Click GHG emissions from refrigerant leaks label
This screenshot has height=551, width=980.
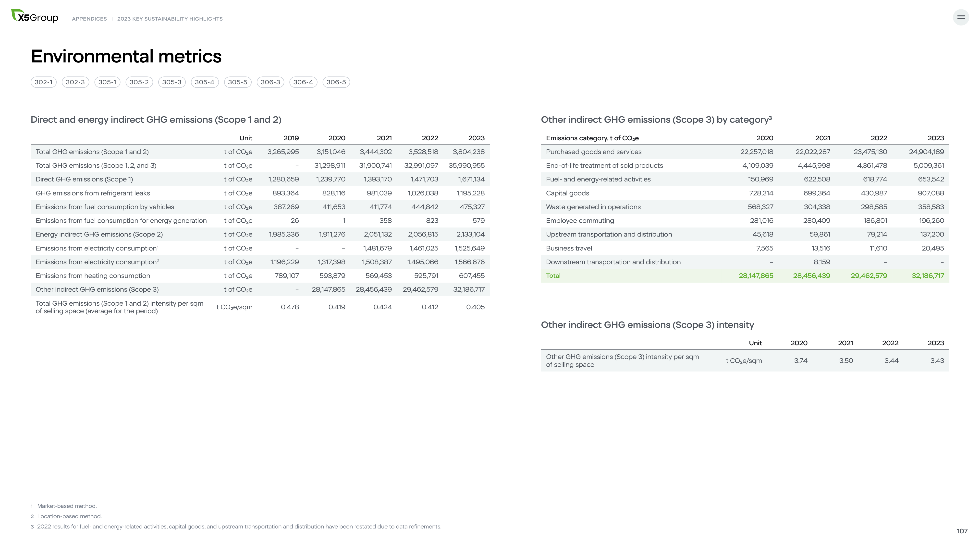(93, 193)
